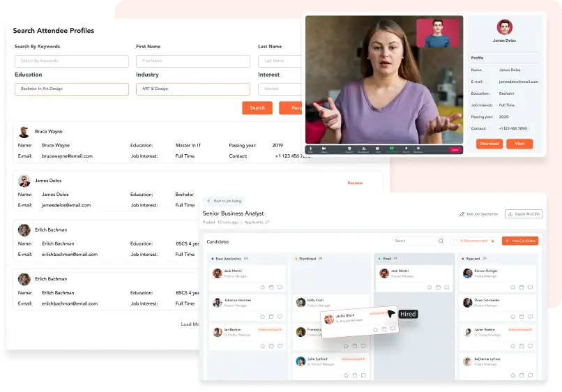Star the Katherine Lehner candidate card
562x392 pixels.
pyautogui.click(x=513, y=375)
